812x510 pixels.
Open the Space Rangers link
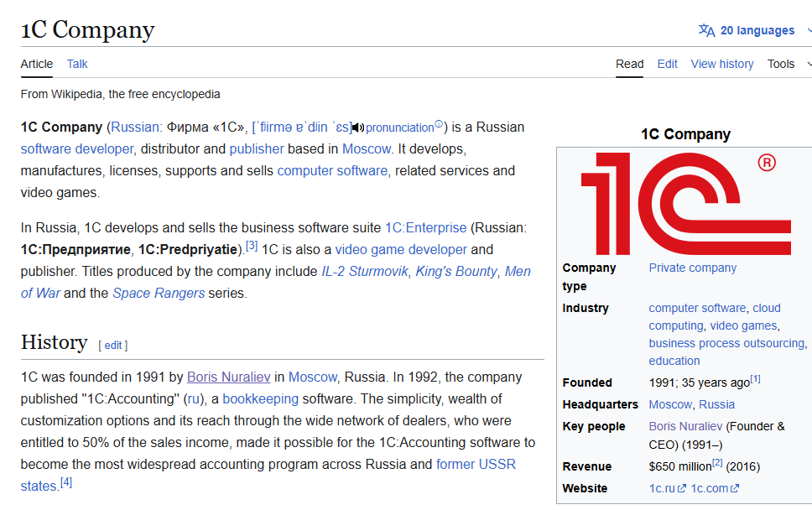pos(159,293)
